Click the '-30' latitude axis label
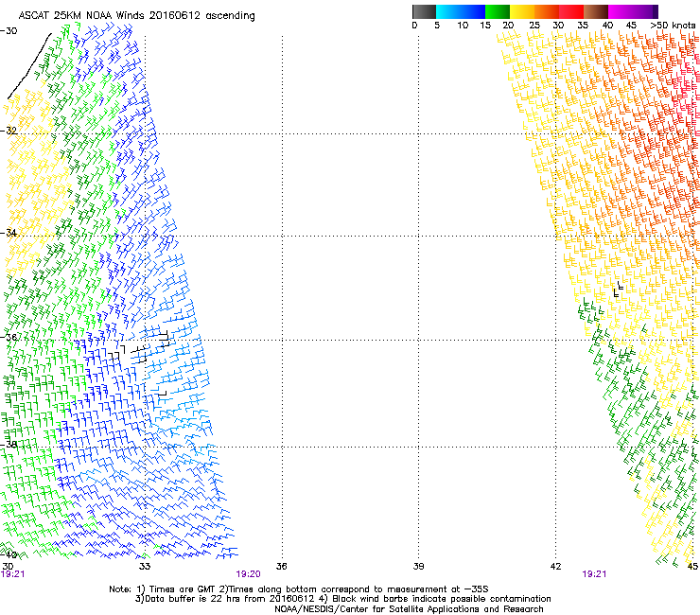The image size is (700, 615). tap(9, 31)
